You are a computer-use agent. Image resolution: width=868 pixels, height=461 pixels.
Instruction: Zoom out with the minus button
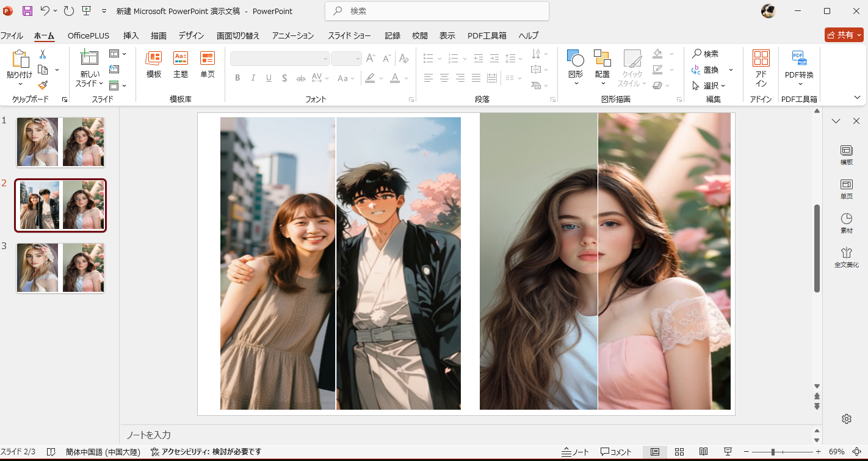pos(746,452)
